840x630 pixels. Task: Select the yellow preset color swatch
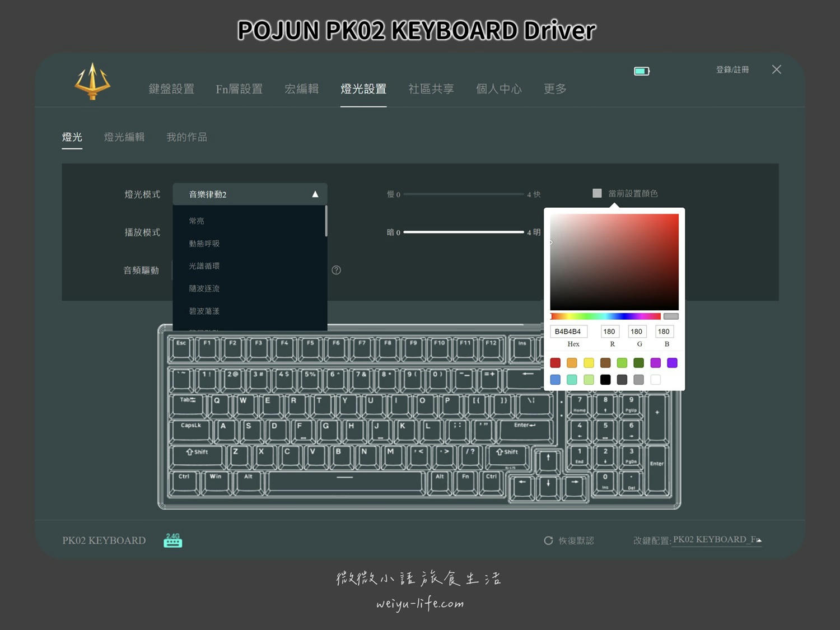589,363
